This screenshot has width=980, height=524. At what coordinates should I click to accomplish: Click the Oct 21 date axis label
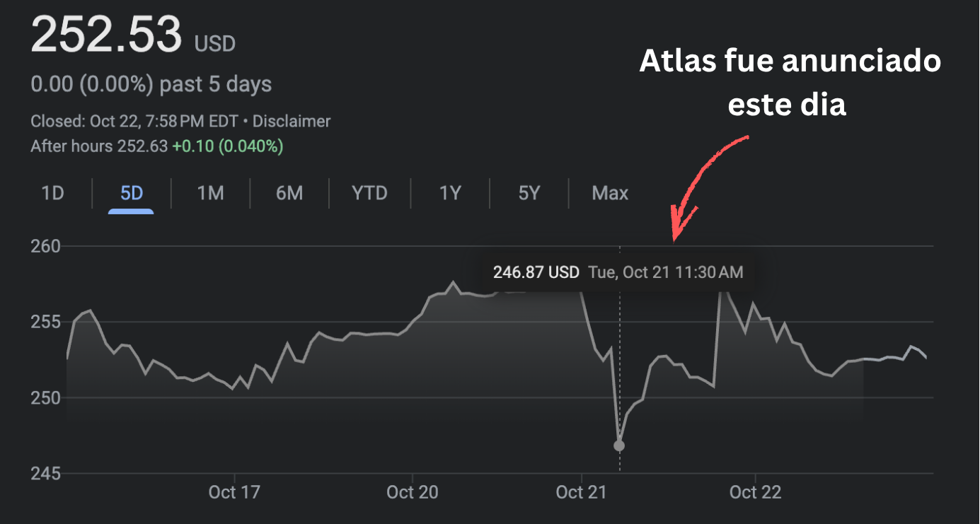582,492
